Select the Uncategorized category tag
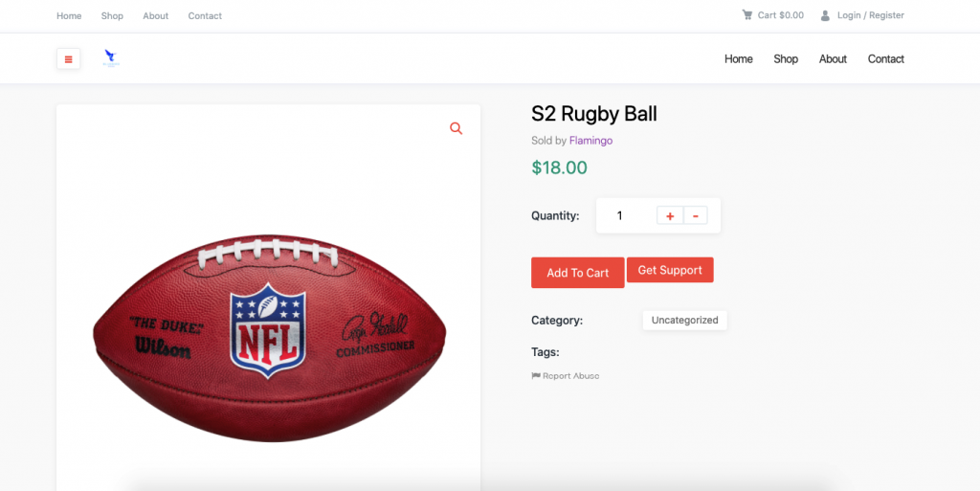Viewport: 980px width, 491px height. coord(684,320)
